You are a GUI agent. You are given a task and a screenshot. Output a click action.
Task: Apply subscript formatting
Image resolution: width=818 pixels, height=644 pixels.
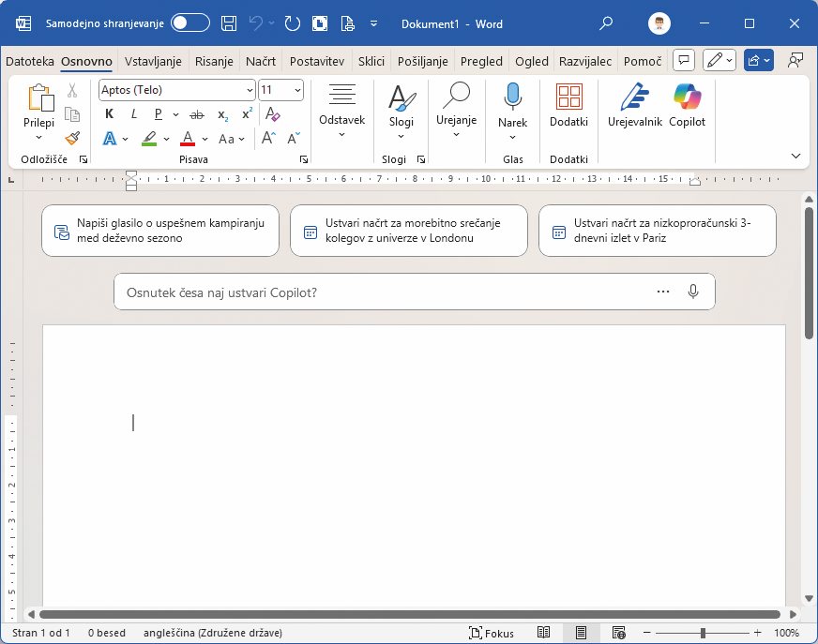click(222, 114)
